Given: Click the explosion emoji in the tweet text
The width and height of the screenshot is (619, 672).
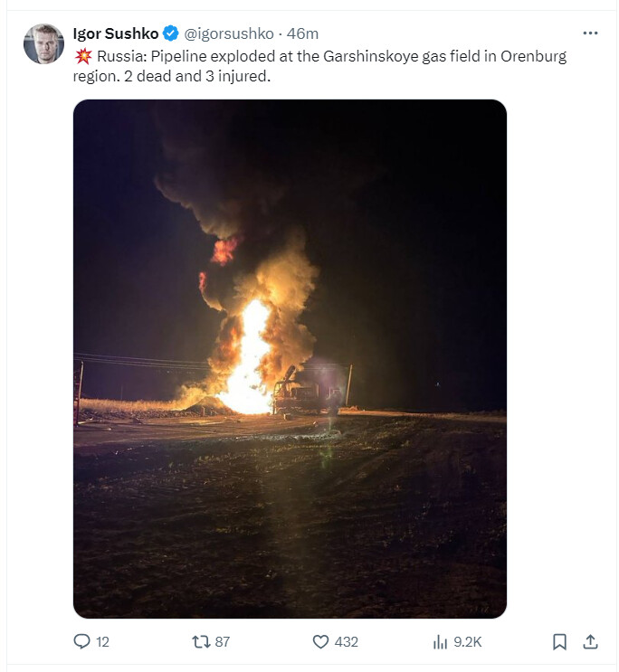Looking at the screenshot, I should click(83, 56).
